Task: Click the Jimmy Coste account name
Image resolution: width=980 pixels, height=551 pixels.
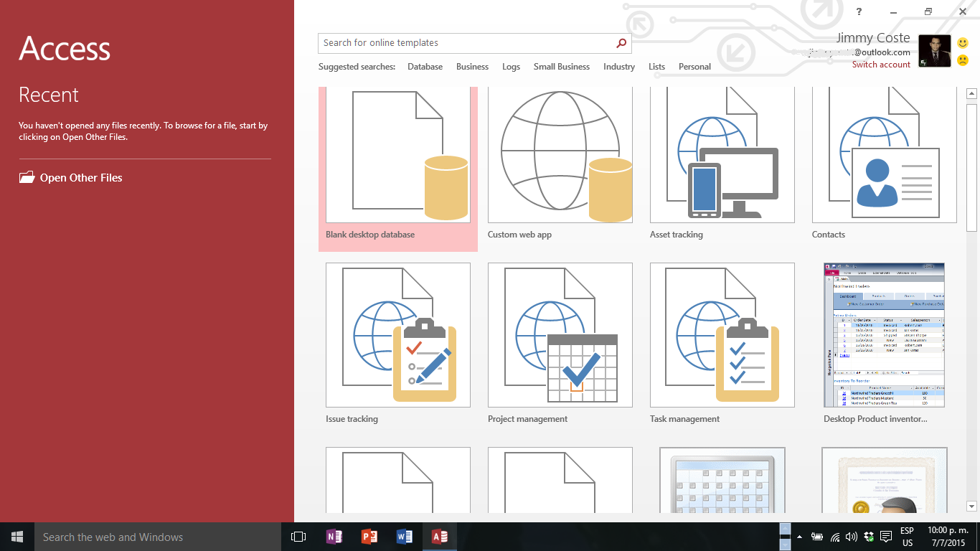Action: (x=873, y=38)
